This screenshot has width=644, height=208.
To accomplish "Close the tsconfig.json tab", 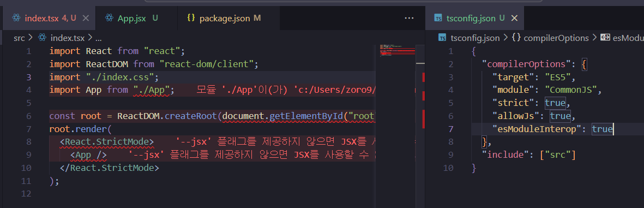I will click(x=514, y=18).
